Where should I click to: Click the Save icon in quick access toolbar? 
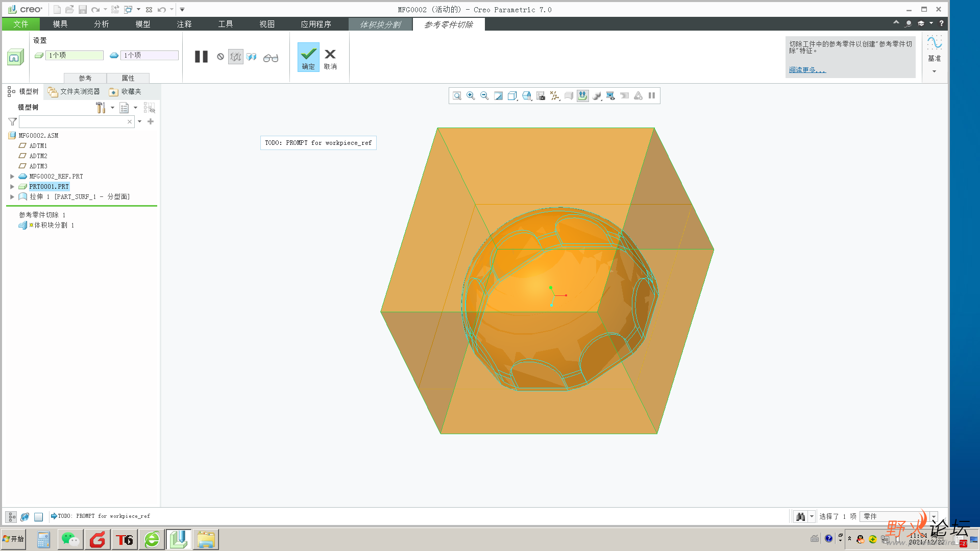pos(82,9)
